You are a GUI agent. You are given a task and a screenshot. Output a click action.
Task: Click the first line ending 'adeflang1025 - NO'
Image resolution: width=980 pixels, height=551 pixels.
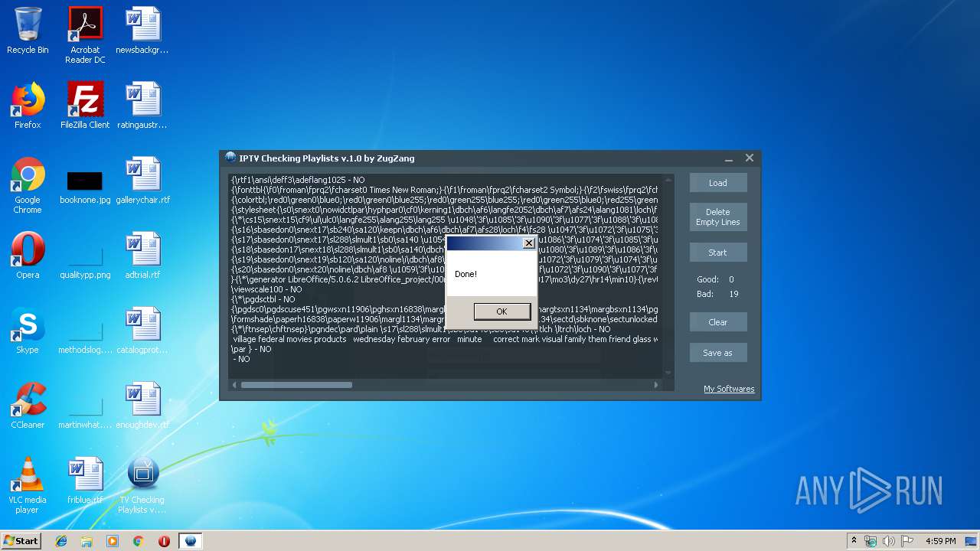coord(298,180)
